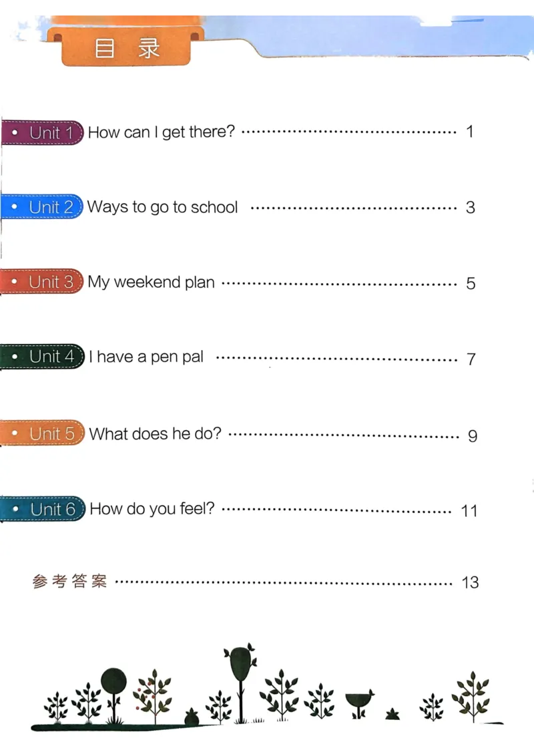This screenshot has height=756, width=534.
Task: Open "My weekend plan" entry
Action: tap(152, 282)
